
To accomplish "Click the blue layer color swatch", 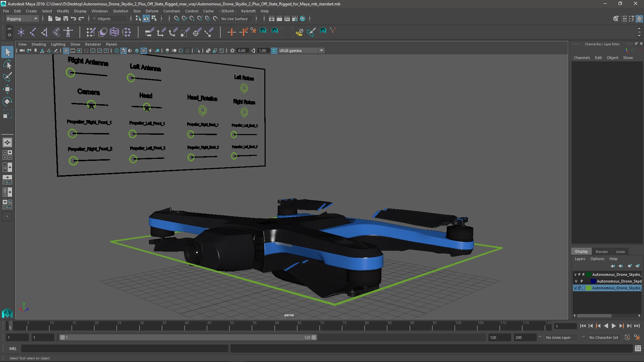I will tap(593, 281).
